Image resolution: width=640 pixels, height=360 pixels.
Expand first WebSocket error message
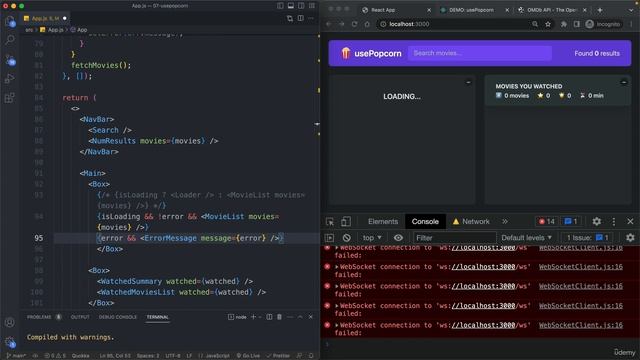pos(337,248)
